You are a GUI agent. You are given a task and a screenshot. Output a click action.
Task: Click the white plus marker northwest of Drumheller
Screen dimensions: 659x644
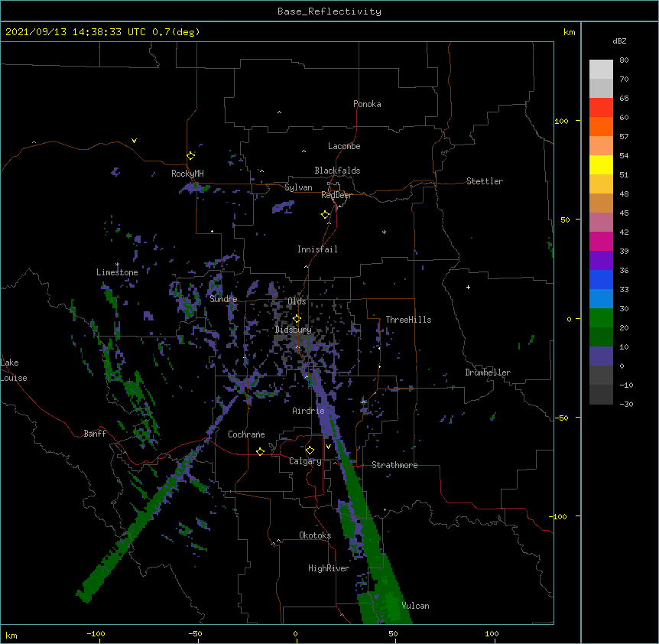(x=468, y=287)
